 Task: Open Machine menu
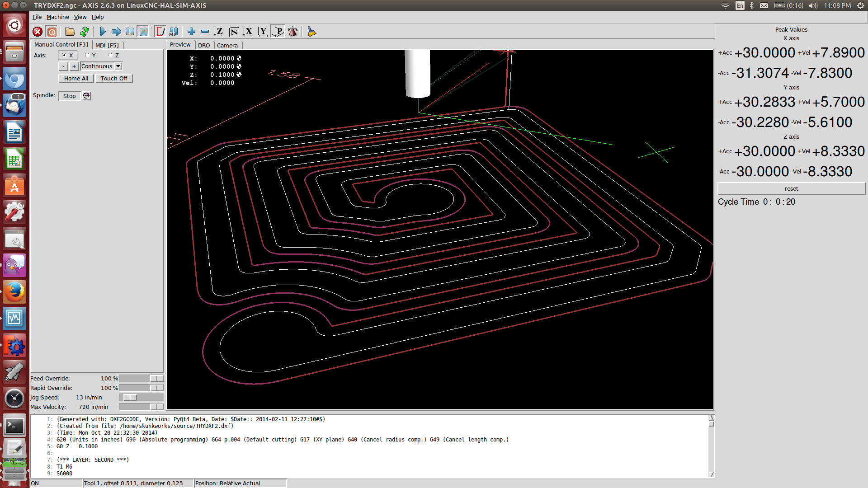(x=58, y=17)
